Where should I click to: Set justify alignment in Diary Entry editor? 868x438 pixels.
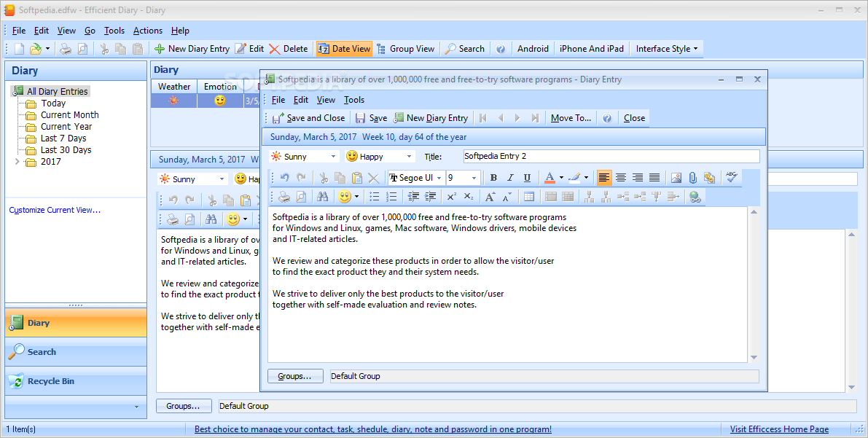coord(654,178)
